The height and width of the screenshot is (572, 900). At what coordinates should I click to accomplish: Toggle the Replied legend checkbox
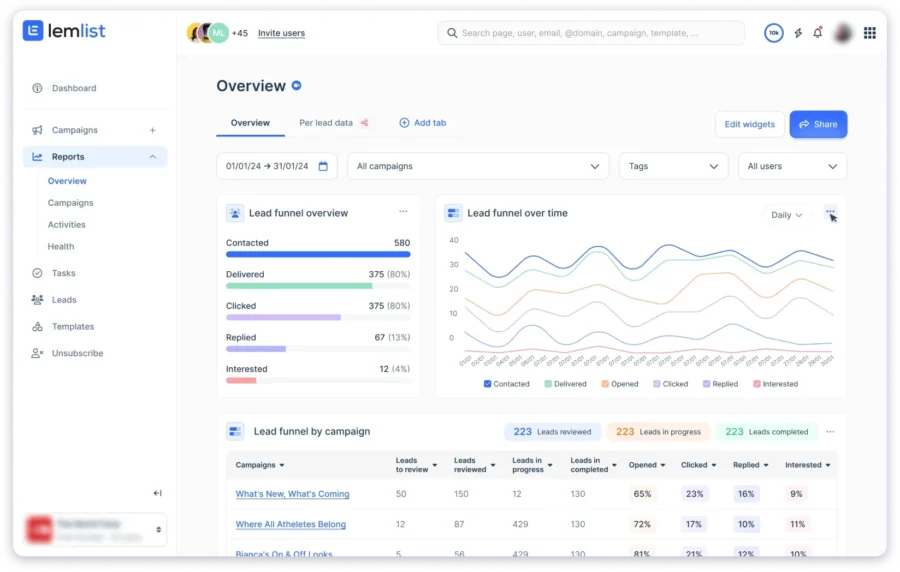(707, 384)
